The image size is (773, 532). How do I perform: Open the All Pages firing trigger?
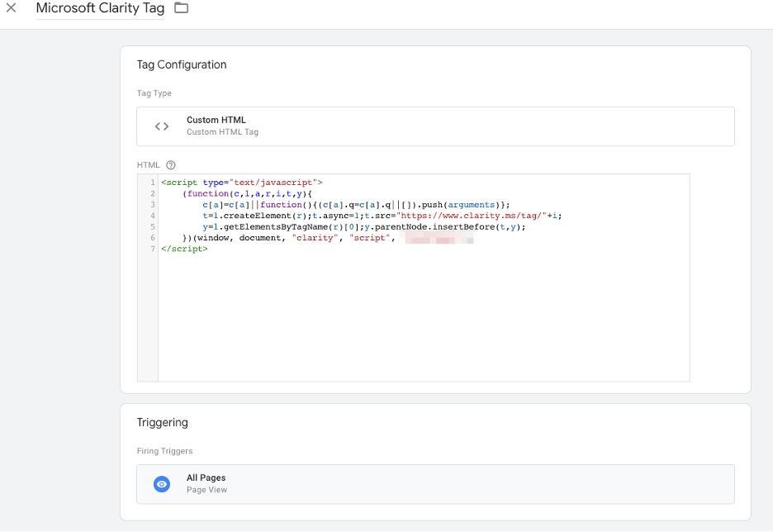click(x=435, y=484)
